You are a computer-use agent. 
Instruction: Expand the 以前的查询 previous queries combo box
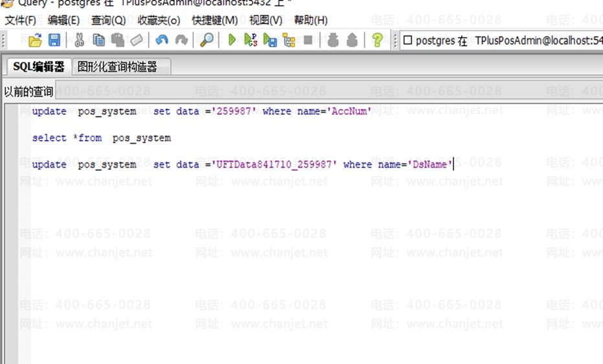click(329, 91)
